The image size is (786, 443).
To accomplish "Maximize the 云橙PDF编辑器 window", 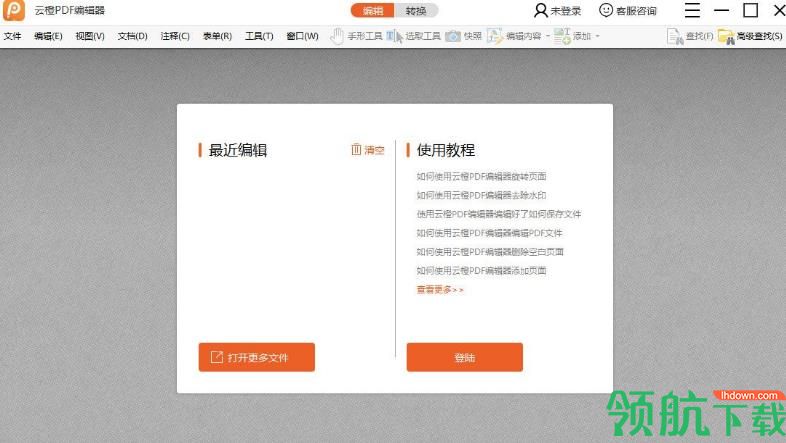I will (x=750, y=10).
